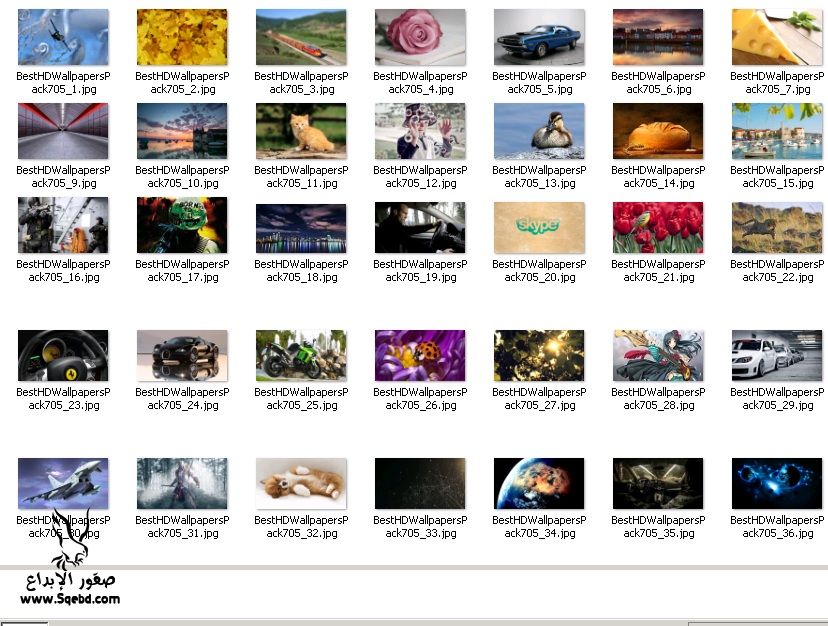The height and width of the screenshot is (626, 828).
Task: Click the BestHDWallpapersPack705_3.jpg filename label
Action: (x=301, y=83)
